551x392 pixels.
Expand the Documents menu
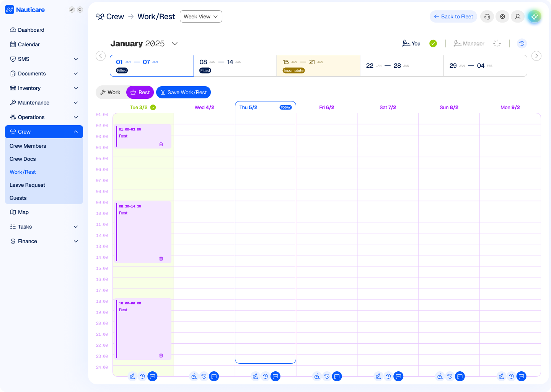(44, 73)
